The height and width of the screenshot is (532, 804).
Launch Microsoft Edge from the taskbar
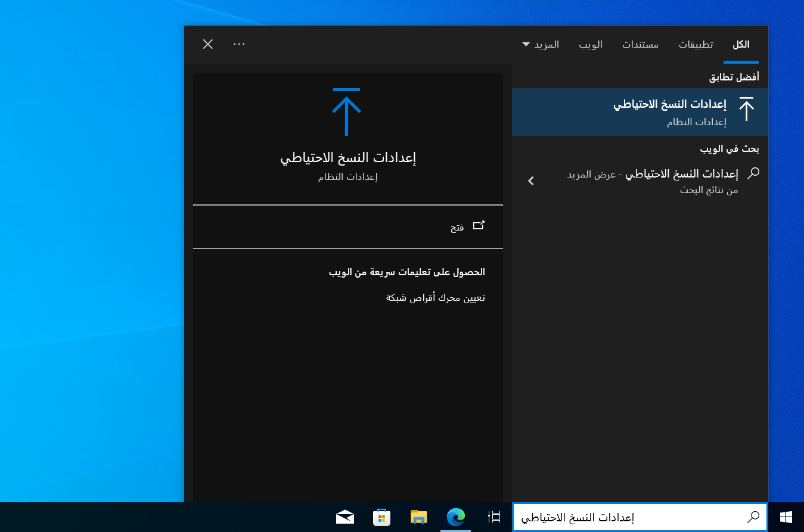coord(456,517)
